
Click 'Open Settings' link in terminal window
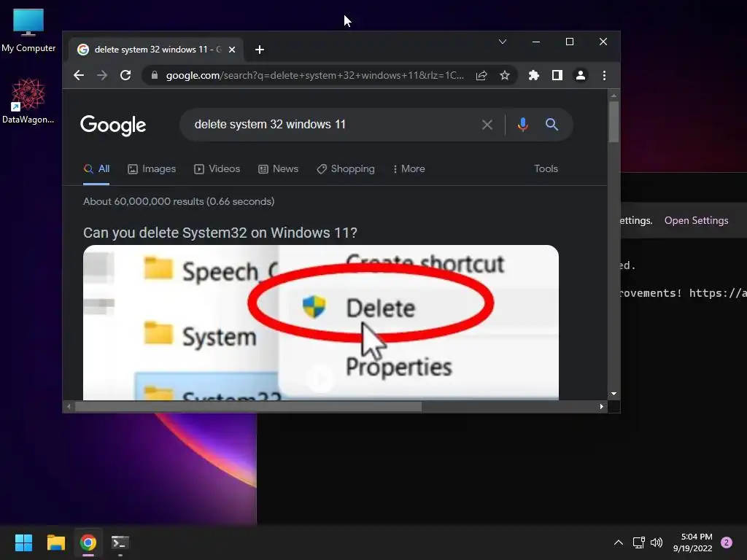[696, 220]
